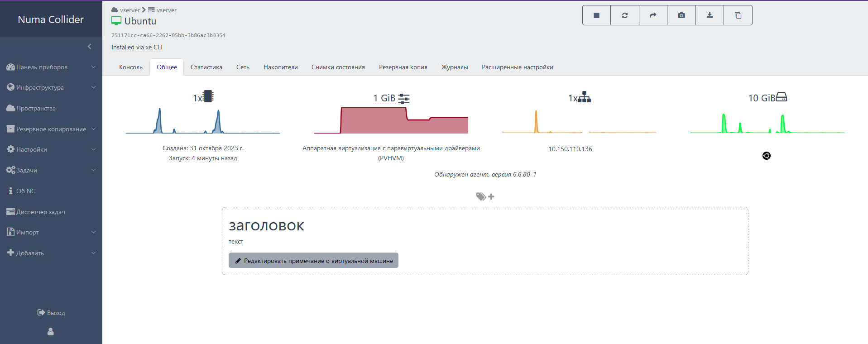Expand the Панель приборов menu
868x344 pixels.
[51, 67]
